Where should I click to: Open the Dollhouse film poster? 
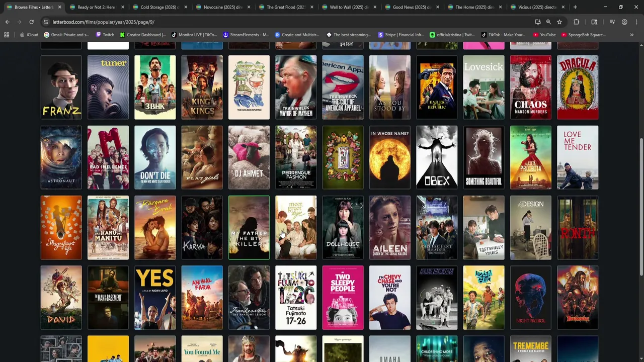pyautogui.click(x=343, y=228)
